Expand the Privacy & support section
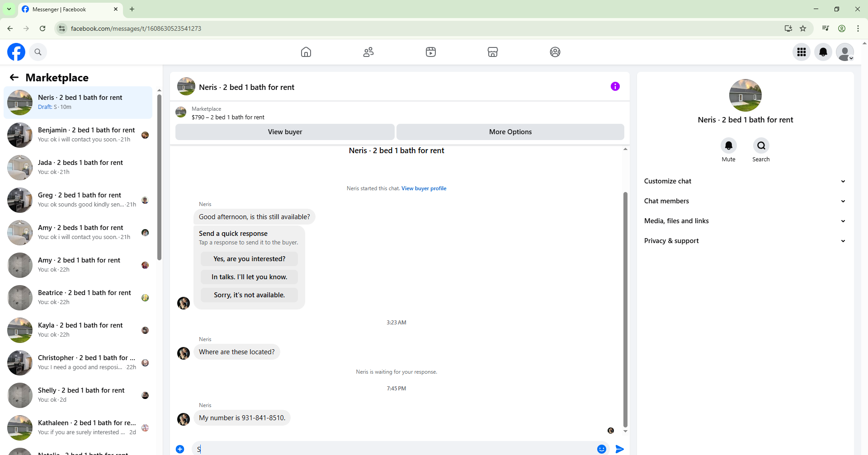The image size is (868, 455). (x=745, y=241)
